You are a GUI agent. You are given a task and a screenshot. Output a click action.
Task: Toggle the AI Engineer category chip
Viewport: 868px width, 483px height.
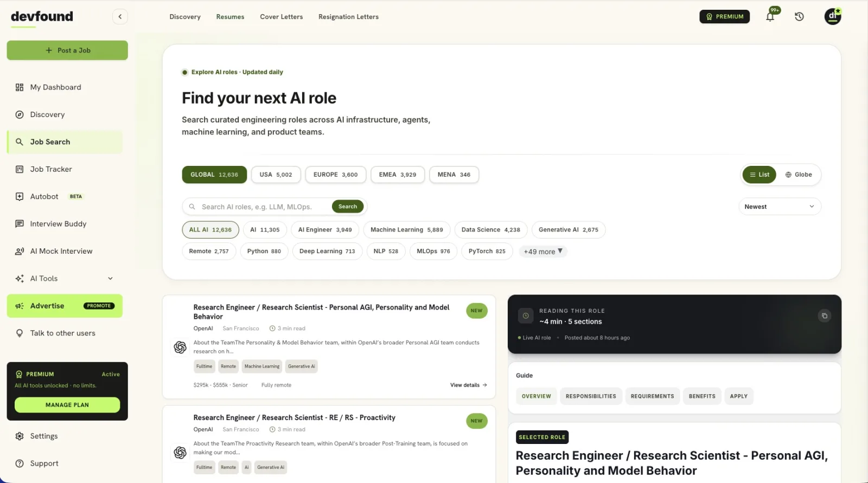pyautogui.click(x=325, y=230)
